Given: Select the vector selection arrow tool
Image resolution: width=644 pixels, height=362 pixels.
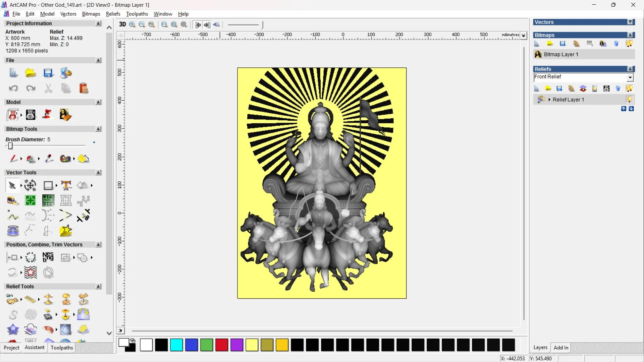Looking at the screenshot, I should coord(12,185).
